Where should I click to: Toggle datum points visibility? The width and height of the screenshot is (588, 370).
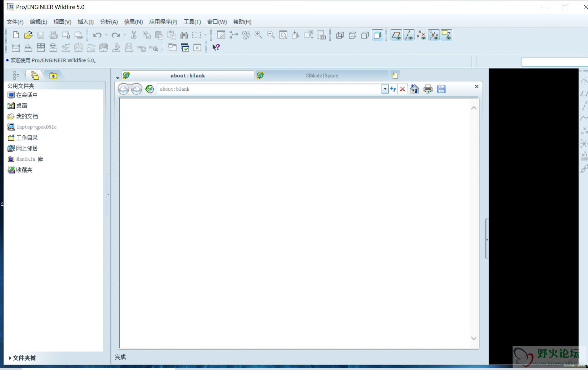[421, 35]
